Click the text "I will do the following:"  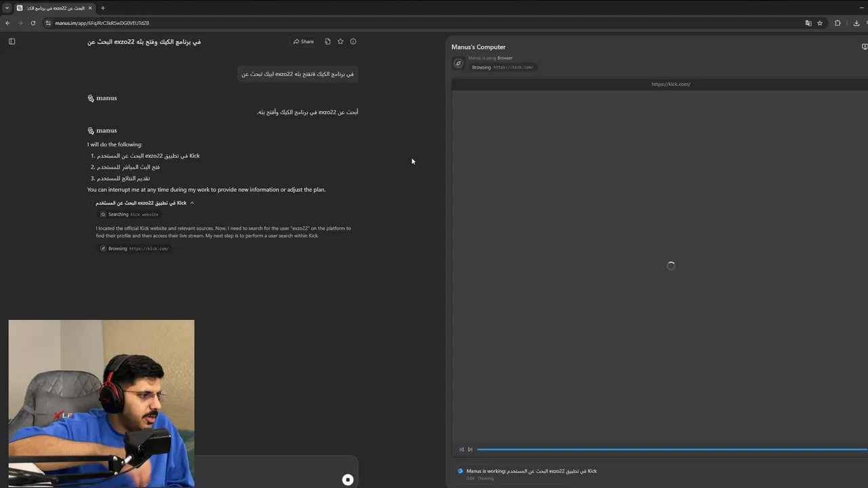tap(115, 144)
